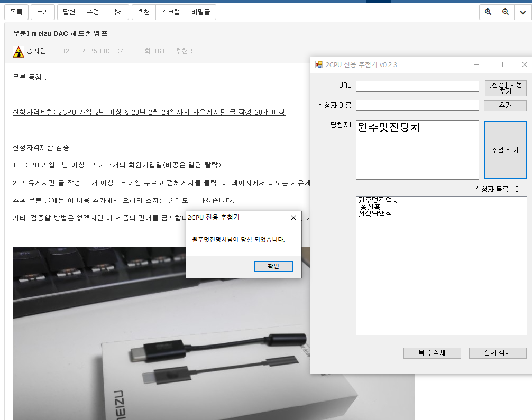Click the 송지만 author avatar icon
This screenshot has height=420, width=532.
[x=19, y=52]
